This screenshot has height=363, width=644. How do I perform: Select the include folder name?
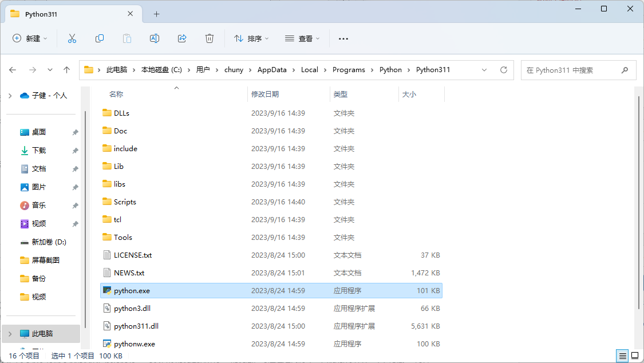(125, 149)
